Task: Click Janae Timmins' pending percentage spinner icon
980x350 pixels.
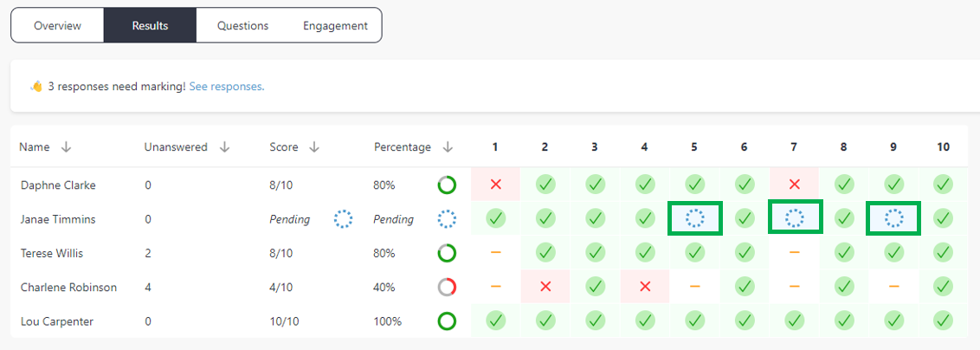Action: pos(446,218)
